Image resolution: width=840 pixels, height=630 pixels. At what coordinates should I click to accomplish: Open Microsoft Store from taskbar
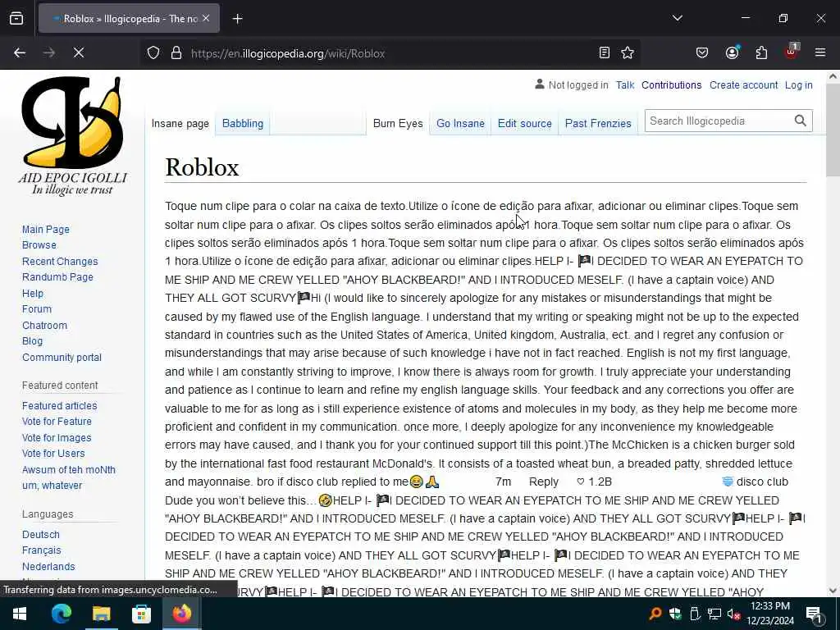click(141, 614)
